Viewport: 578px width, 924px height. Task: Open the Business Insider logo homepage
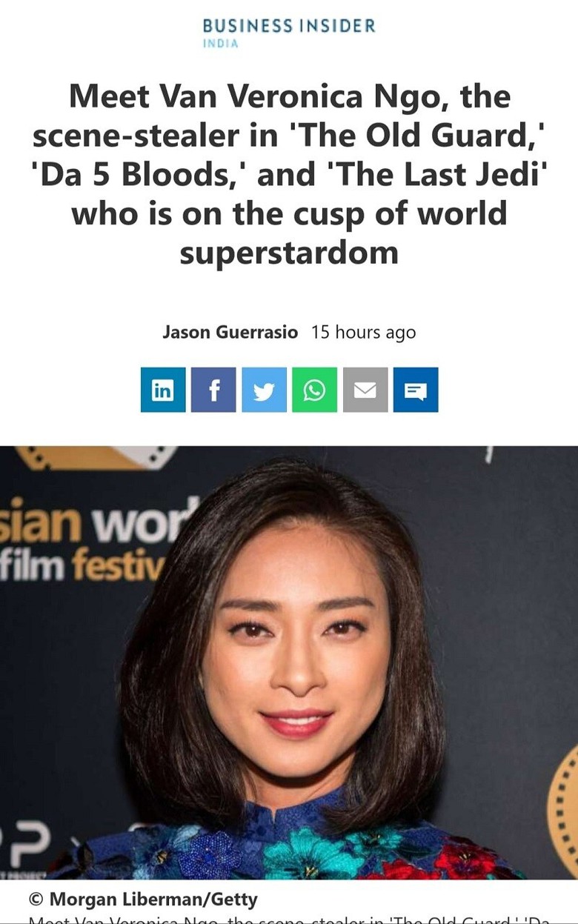click(x=289, y=26)
